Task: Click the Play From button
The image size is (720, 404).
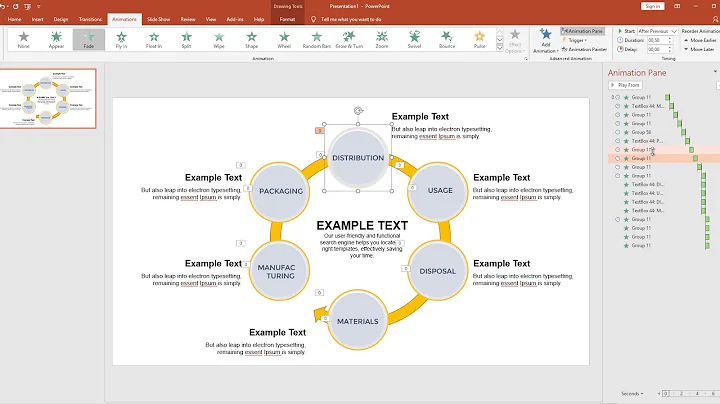Action: point(625,85)
